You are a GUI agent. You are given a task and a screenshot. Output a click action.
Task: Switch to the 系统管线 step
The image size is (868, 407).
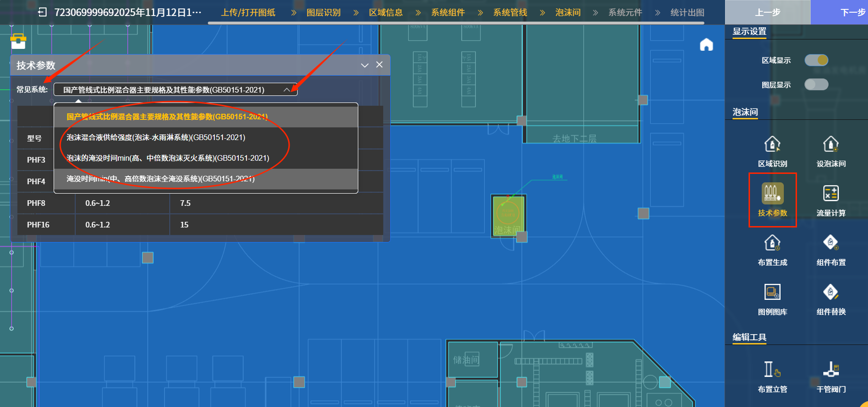pyautogui.click(x=510, y=13)
